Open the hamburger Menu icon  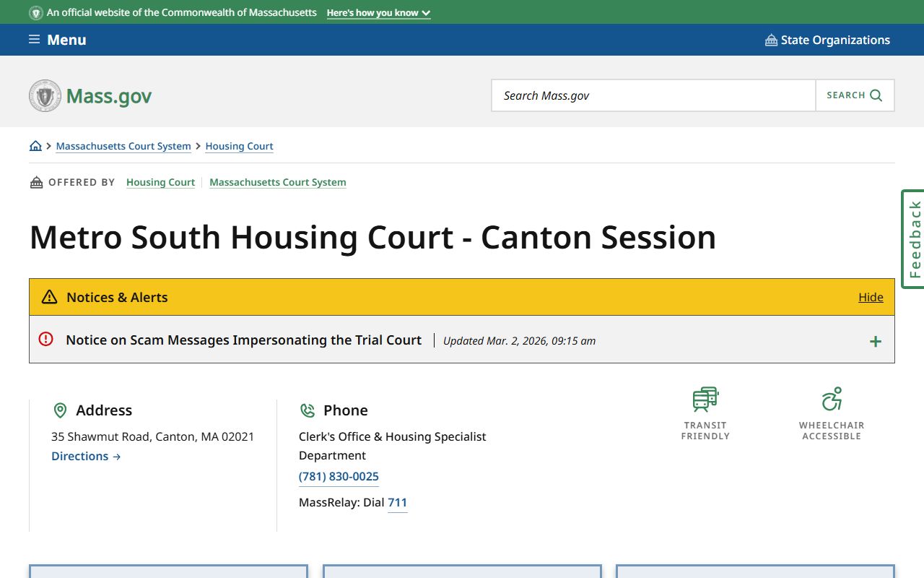tap(34, 40)
